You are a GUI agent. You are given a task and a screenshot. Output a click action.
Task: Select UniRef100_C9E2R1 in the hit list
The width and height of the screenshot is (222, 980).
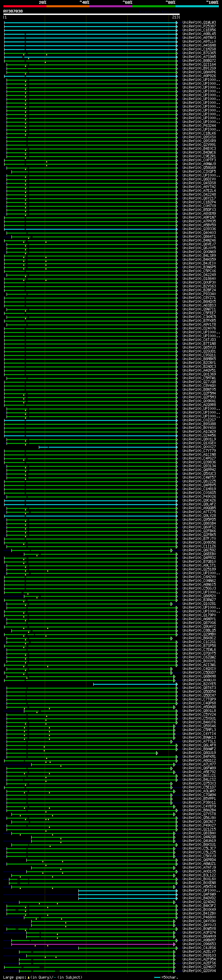pos(199,156)
